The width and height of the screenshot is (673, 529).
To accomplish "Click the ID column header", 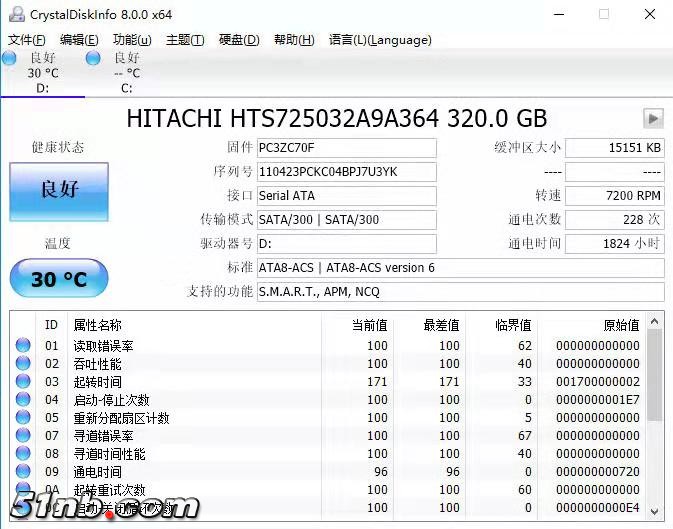I will pyautogui.click(x=51, y=325).
